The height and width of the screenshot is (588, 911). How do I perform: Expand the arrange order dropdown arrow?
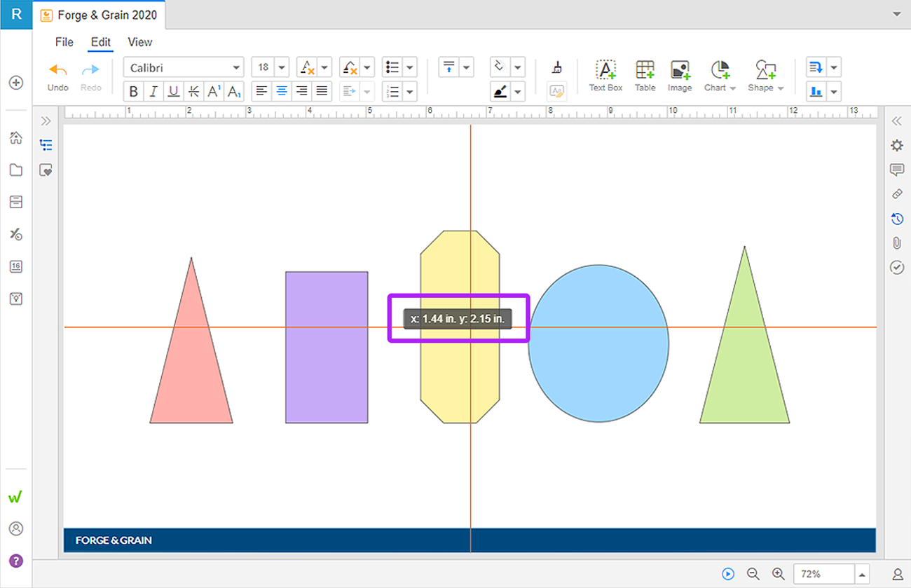(834, 68)
